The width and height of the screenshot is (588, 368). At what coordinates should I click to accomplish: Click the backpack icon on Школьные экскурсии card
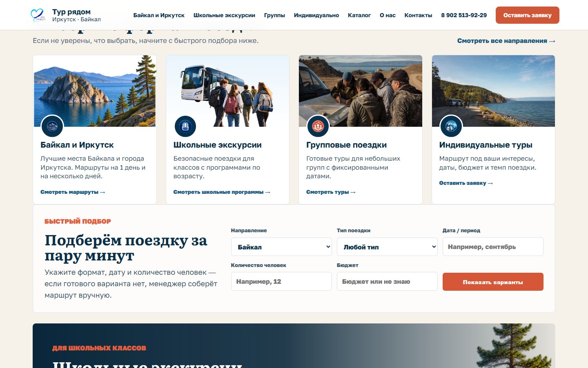pos(185,126)
